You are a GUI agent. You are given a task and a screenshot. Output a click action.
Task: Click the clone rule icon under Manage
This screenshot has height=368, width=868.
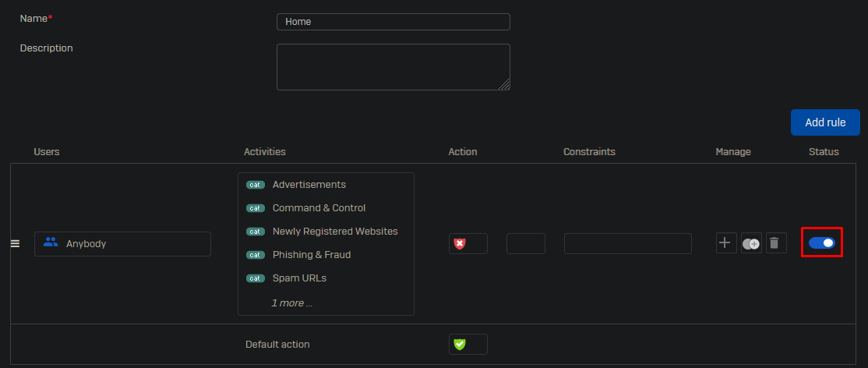coord(751,243)
